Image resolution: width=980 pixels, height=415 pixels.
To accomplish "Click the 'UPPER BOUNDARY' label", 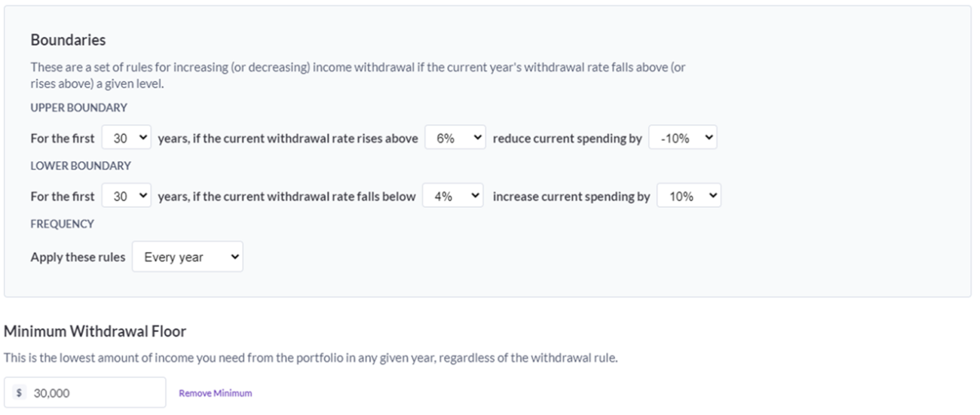I will click(x=78, y=108).
